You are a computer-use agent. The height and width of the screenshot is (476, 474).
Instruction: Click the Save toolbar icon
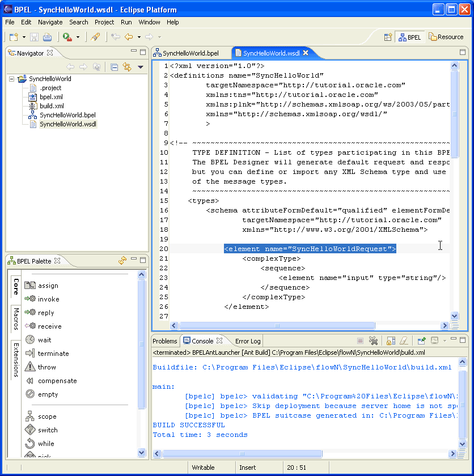click(35, 37)
